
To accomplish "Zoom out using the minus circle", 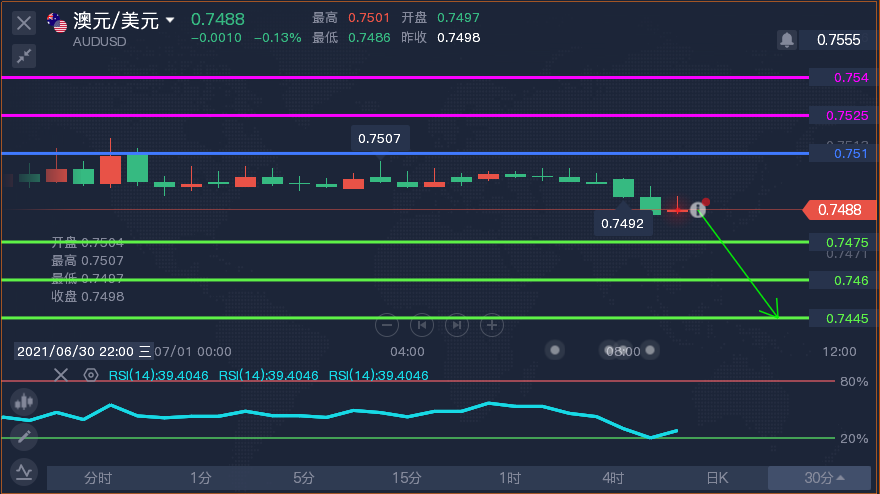I will point(387,325).
